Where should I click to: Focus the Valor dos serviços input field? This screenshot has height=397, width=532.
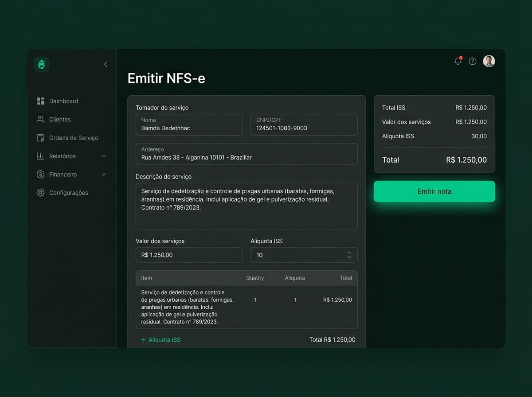click(x=189, y=255)
